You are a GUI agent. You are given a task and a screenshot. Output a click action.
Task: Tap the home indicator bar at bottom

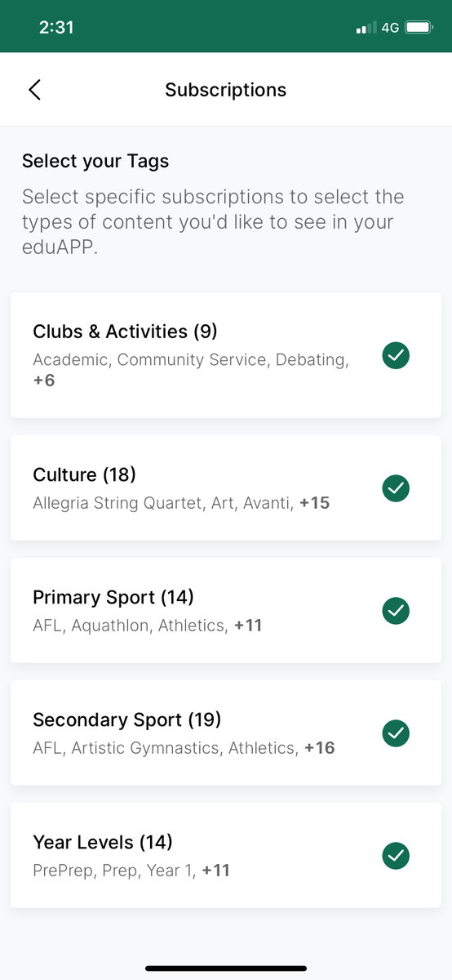226,969
